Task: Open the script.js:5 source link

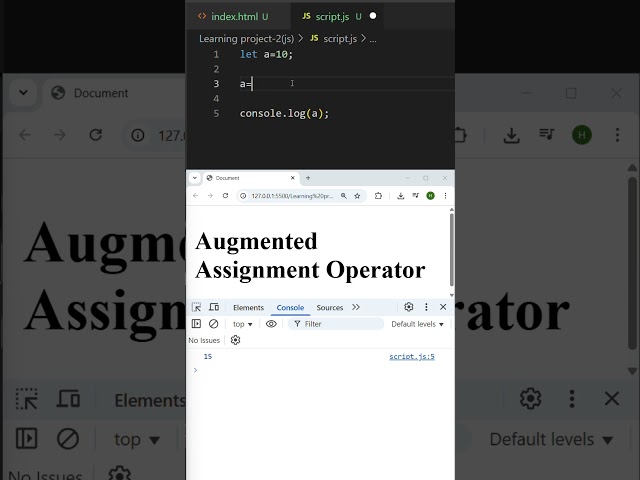Action: coord(412,357)
